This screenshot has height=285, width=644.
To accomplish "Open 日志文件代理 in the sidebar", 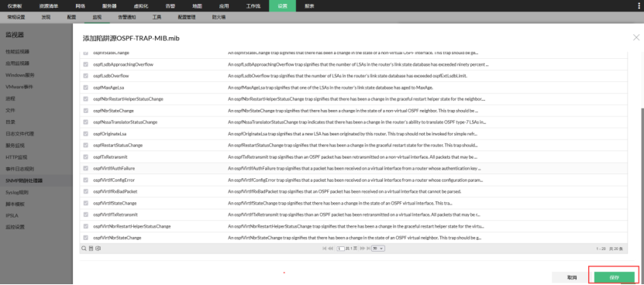I will (19, 133).
